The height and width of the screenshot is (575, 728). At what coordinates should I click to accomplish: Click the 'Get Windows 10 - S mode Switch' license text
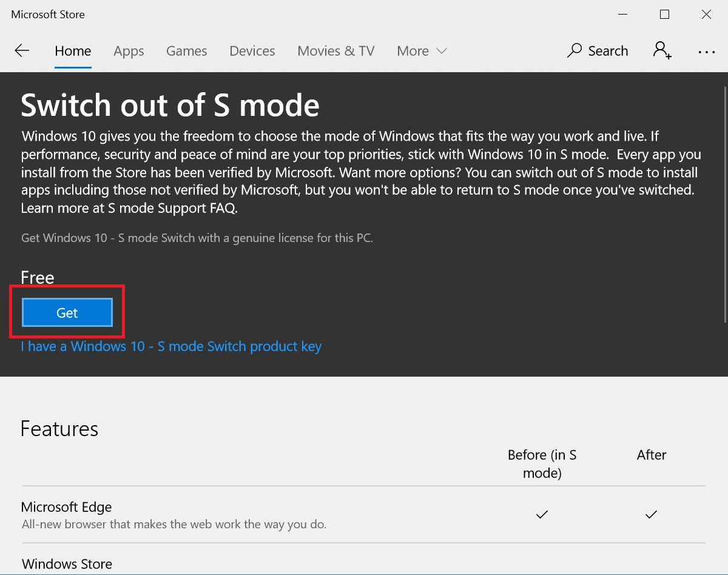pos(197,238)
